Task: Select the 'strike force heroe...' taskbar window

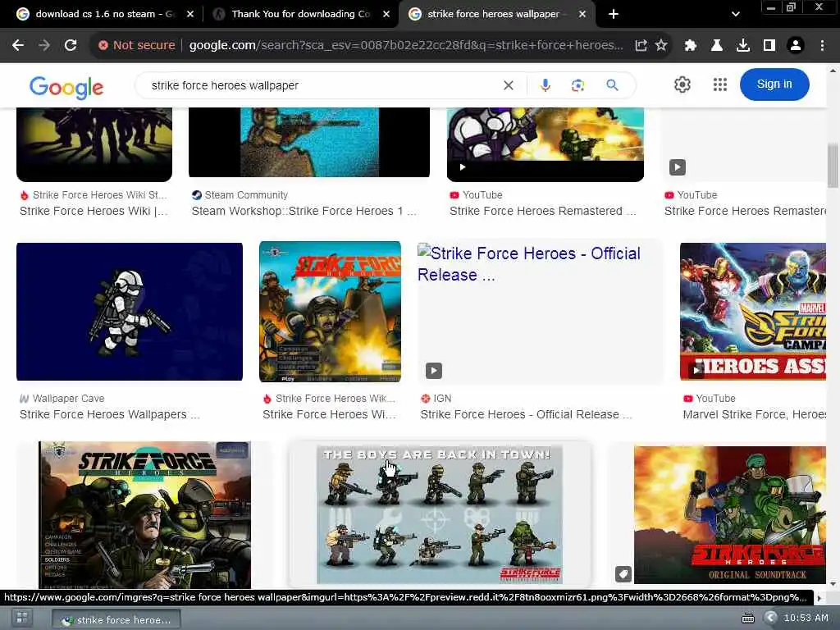Action: click(116, 619)
